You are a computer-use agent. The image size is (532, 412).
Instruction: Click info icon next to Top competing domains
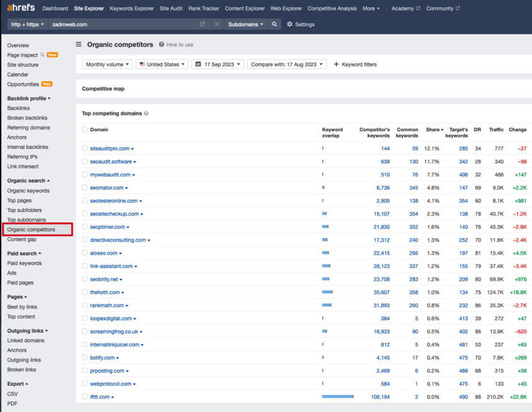click(x=146, y=113)
